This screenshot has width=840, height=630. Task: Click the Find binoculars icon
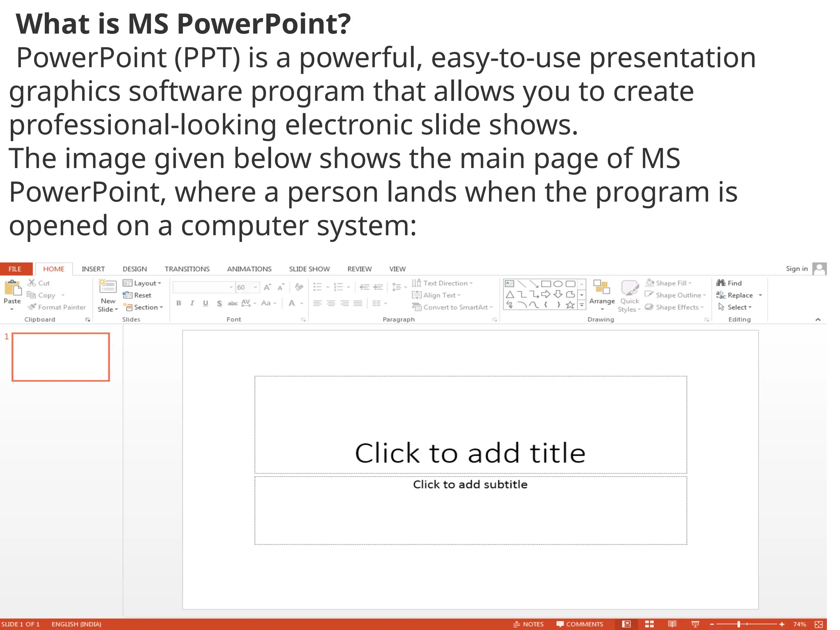721,283
